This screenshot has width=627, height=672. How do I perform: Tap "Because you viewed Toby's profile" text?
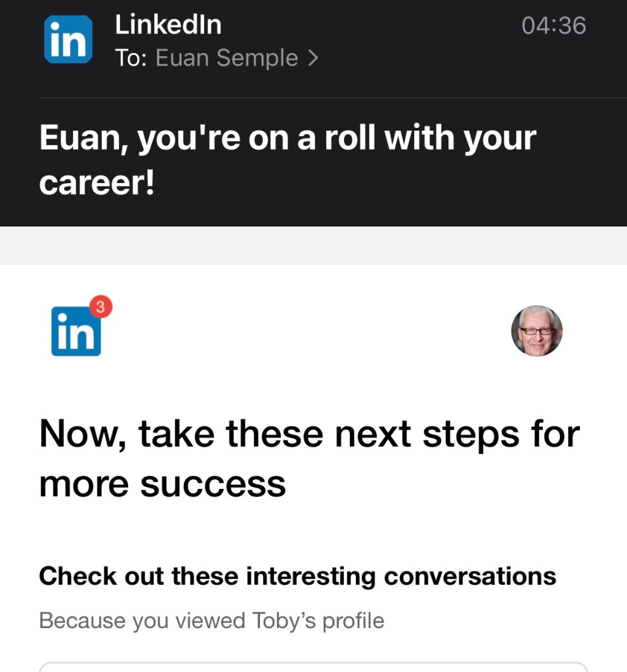(x=211, y=620)
